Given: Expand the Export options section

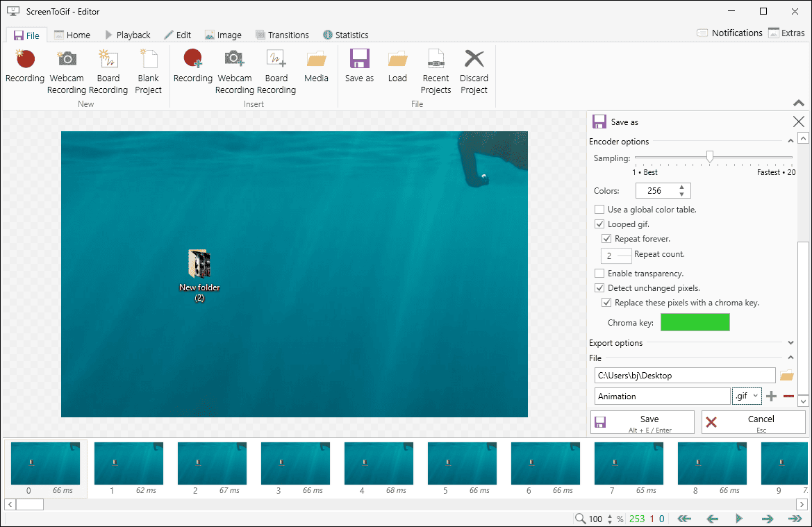Looking at the screenshot, I should [x=790, y=343].
